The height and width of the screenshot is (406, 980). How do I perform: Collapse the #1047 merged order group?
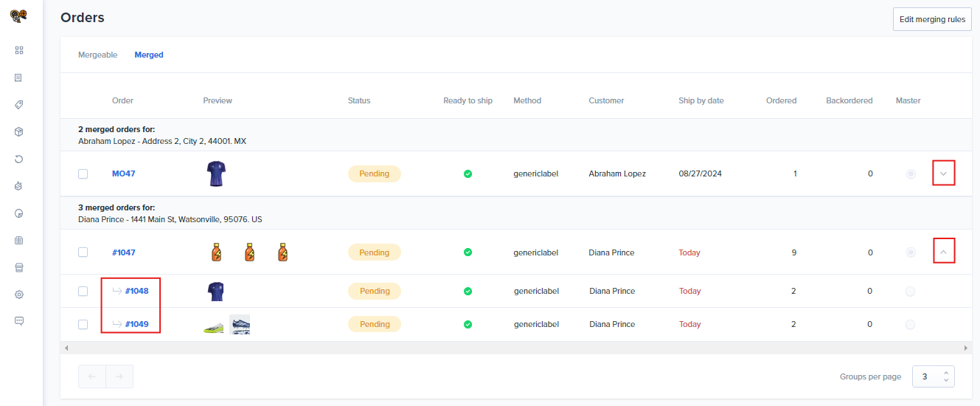[944, 252]
